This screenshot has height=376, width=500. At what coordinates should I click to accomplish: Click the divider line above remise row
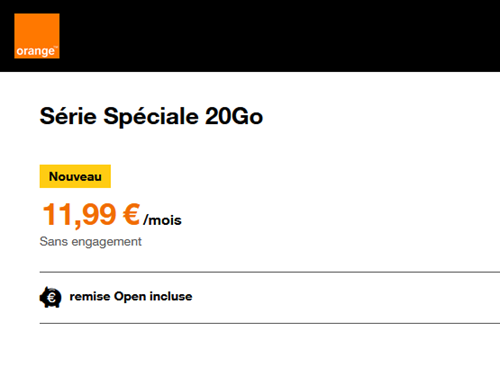pos(270,272)
